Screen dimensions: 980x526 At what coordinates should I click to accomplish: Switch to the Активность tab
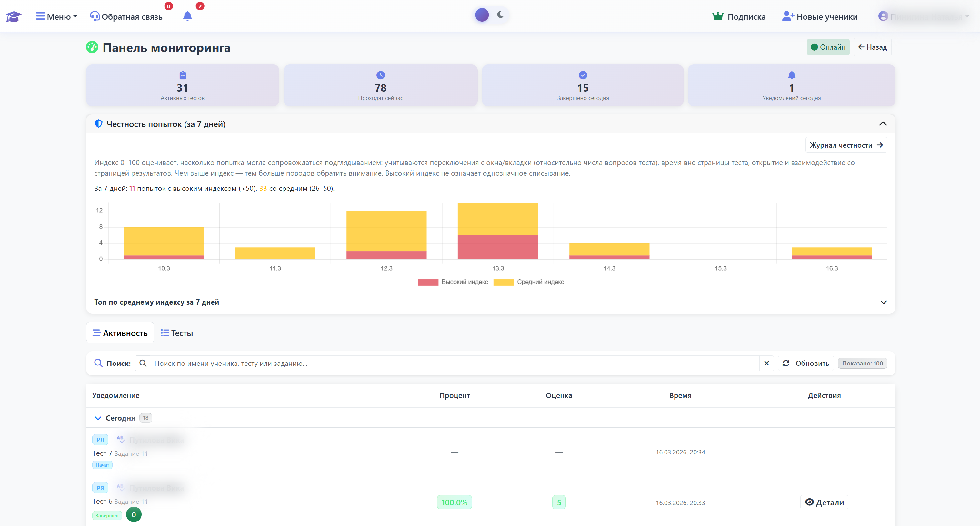click(120, 333)
